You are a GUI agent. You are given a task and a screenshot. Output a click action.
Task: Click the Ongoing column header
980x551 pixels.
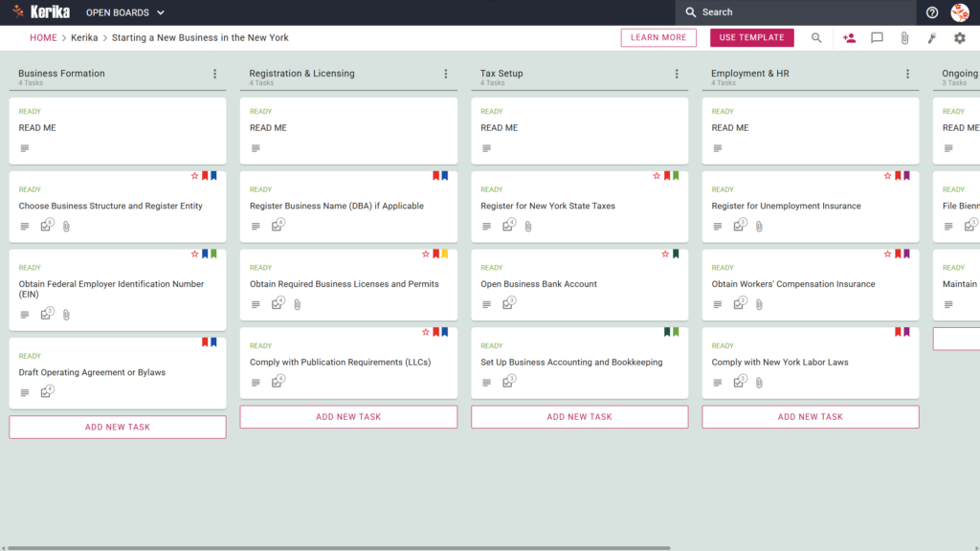click(959, 73)
